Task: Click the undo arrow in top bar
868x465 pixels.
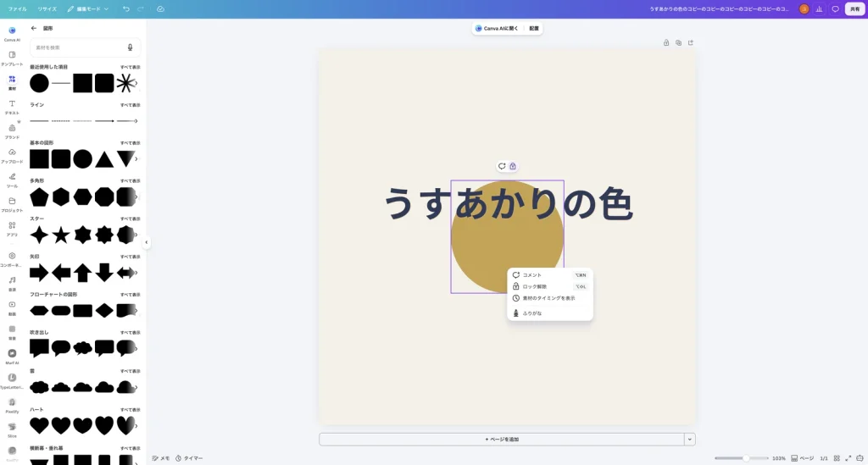Action: (126, 8)
